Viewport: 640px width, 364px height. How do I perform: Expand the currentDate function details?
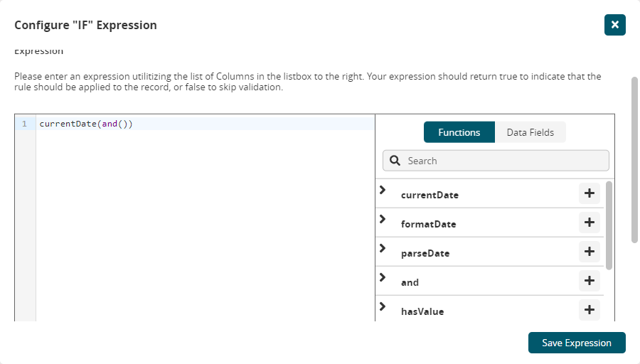(x=383, y=191)
